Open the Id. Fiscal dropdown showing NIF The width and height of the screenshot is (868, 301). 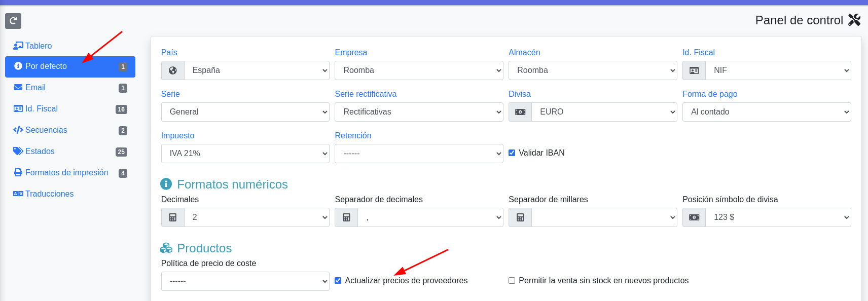coord(778,70)
